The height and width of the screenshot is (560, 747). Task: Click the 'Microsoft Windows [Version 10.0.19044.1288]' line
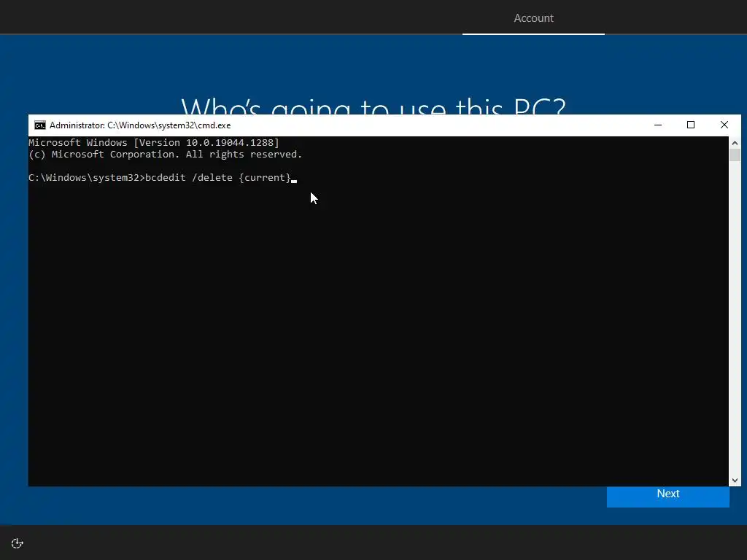pyautogui.click(x=154, y=142)
